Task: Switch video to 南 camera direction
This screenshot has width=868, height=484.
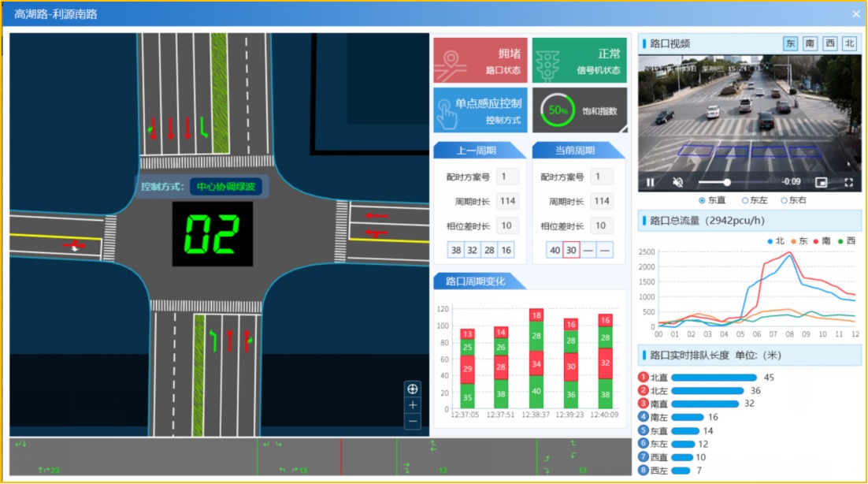Action: (x=810, y=44)
